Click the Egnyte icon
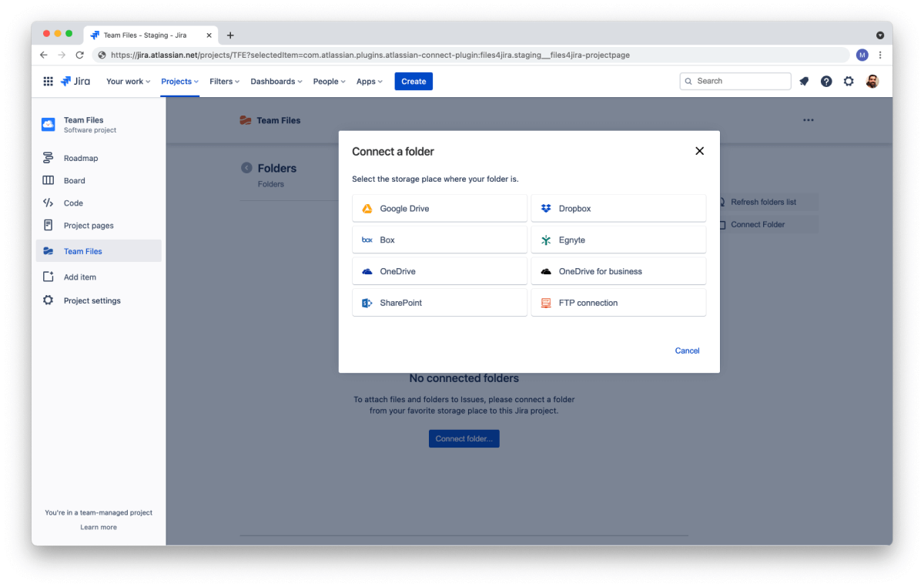This screenshot has width=924, height=587. [x=546, y=240]
